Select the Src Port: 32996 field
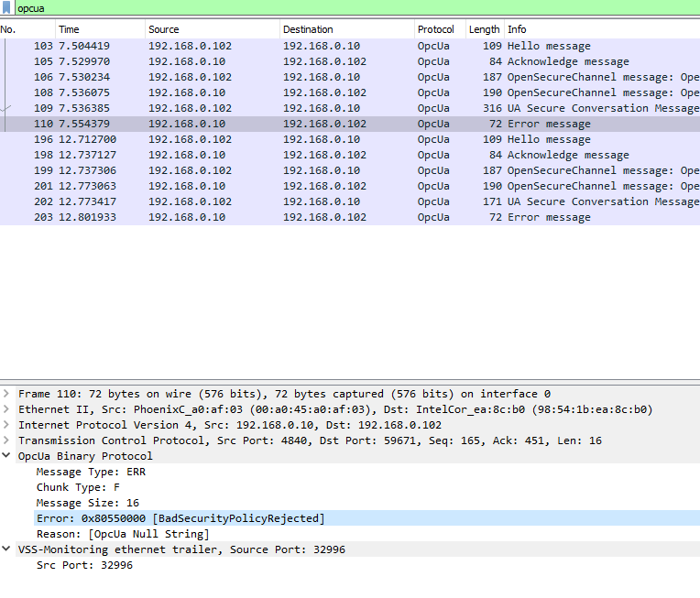The width and height of the screenshot is (700, 598). tap(84, 565)
